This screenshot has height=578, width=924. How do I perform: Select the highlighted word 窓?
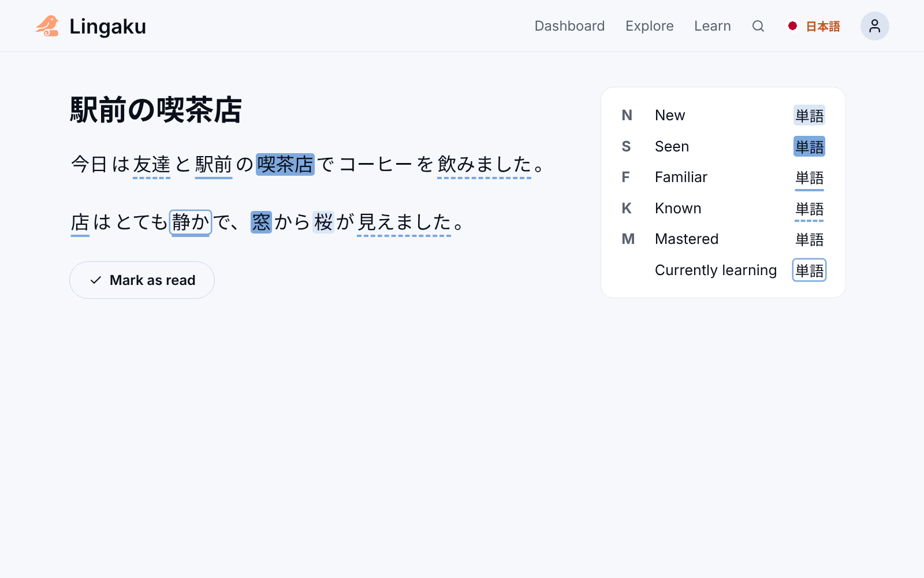[x=261, y=222]
